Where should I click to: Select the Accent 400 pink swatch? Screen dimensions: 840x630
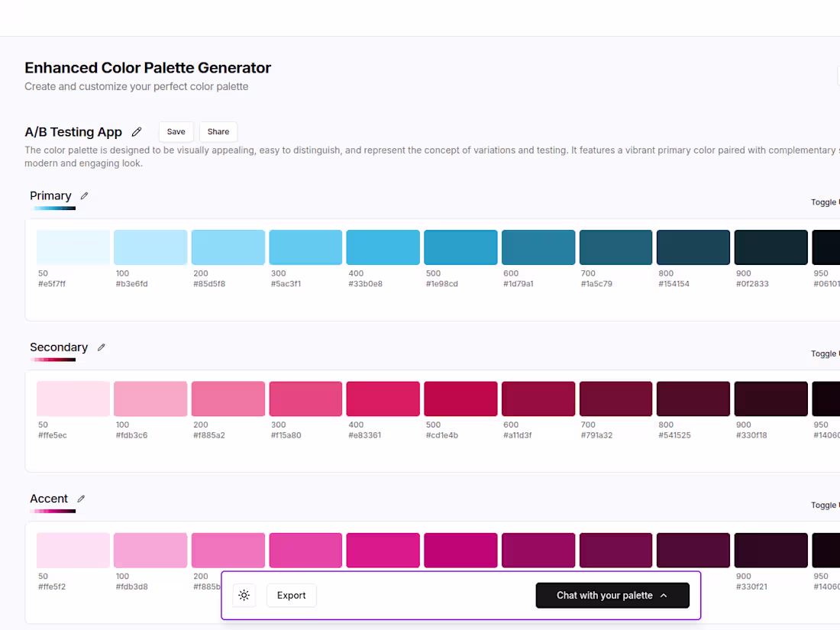[x=383, y=550]
